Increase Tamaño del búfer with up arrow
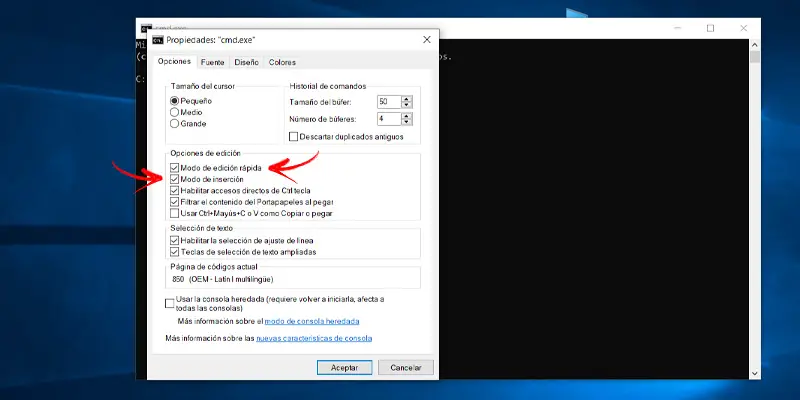Viewport: 800px width, 400px height. click(407, 99)
